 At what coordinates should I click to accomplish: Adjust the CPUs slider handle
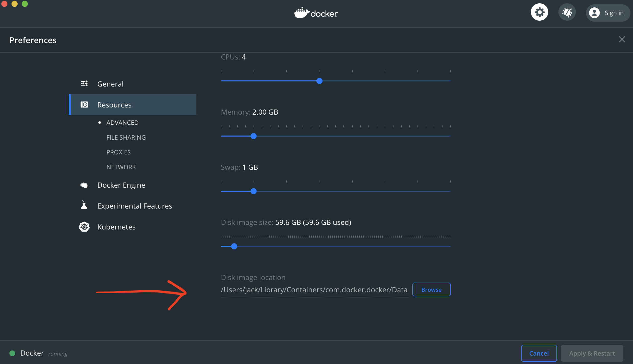[319, 81]
